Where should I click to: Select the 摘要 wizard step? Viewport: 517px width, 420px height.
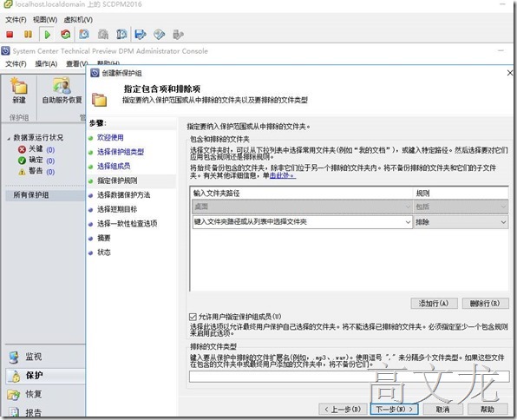pyautogui.click(x=104, y=238)
